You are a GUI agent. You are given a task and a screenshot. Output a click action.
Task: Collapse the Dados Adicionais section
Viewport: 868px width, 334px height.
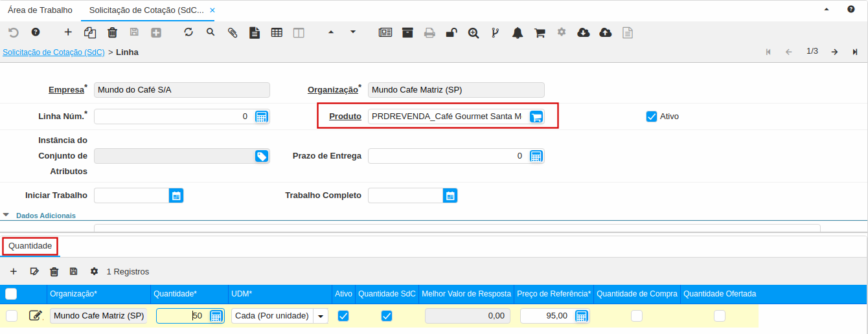(x=6, y=214)
